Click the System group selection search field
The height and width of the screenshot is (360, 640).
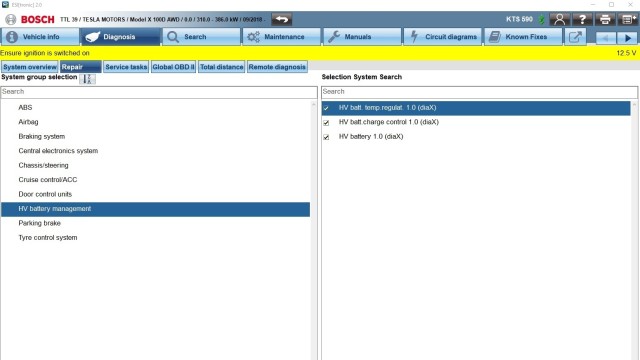pyautogui.click(x=159, y=92)
